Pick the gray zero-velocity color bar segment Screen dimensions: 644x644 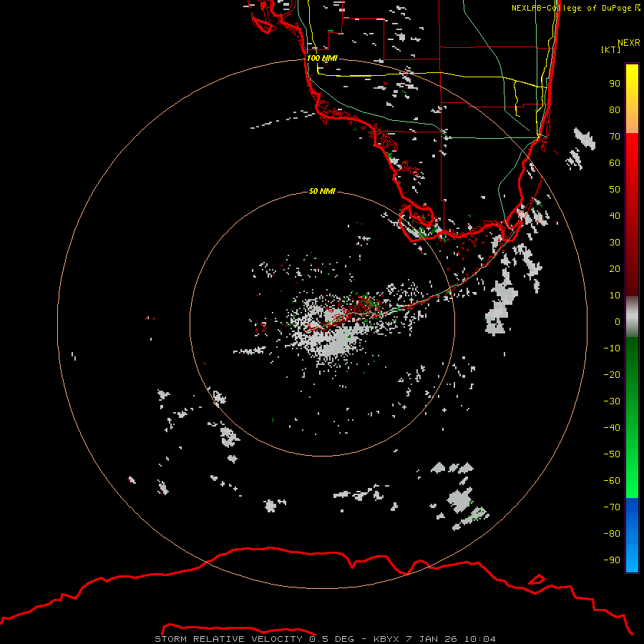(632, 317)
